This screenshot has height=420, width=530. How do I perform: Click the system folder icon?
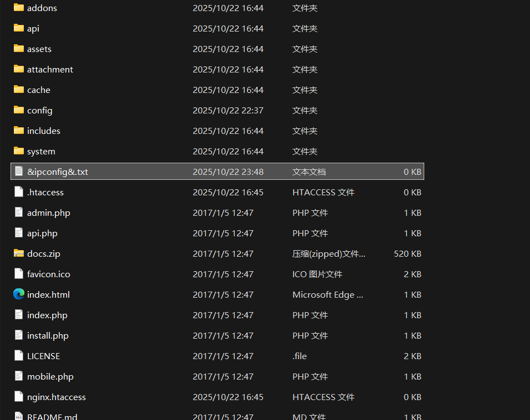tap(19, 151)
